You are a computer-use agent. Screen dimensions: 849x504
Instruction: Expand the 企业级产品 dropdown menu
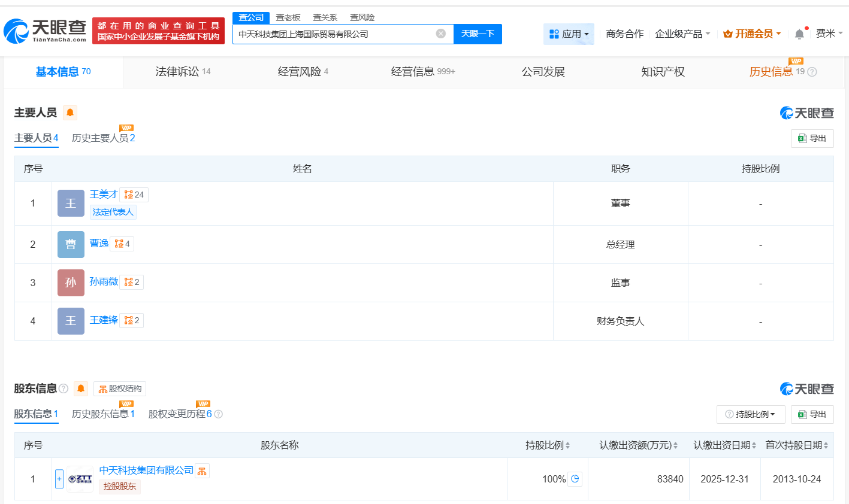pyautogui.click(x=678, y=34)
